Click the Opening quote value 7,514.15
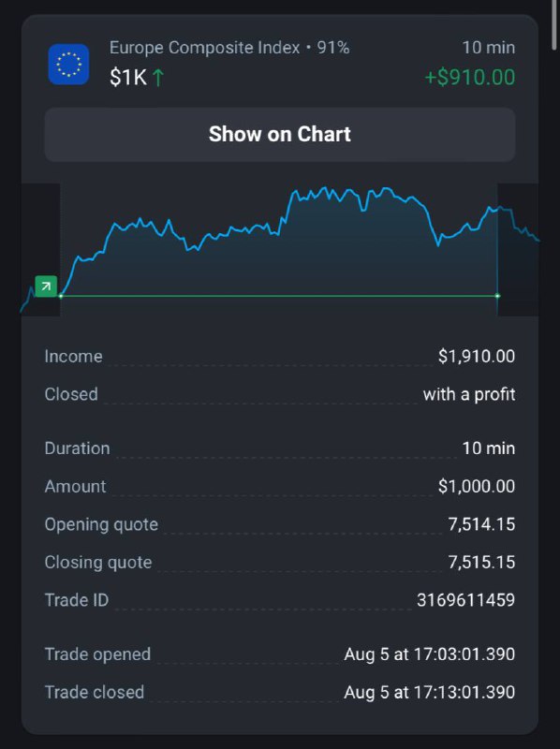This screenshot has height=749, width=560. pyautogui.click(x=481, y=524)
